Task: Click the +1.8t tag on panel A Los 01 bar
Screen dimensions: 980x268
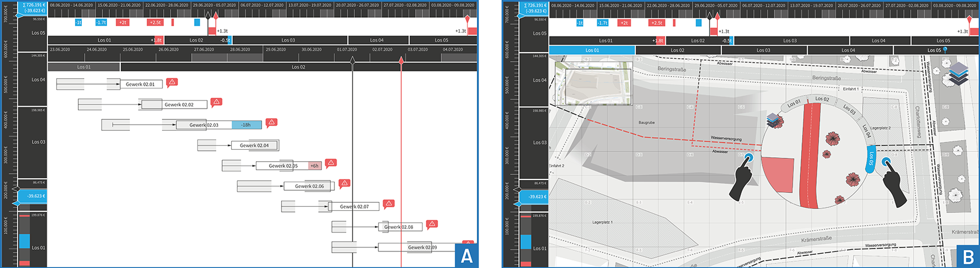Action: coord(157,40)
